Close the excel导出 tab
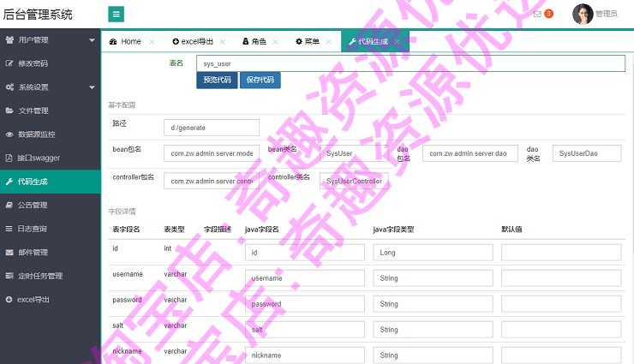Image resolution: width=634 pixels, height=364 pixels. [x=223, y=42]
